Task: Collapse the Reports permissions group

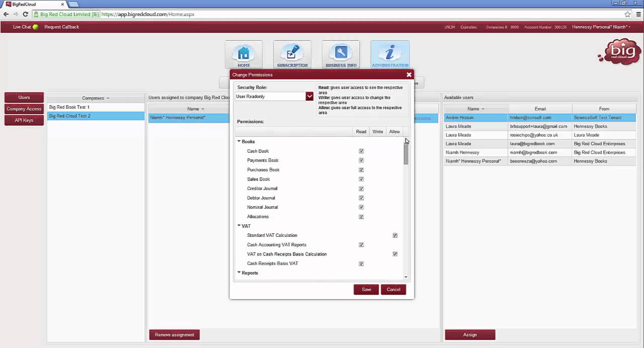Action: [239, 273]
